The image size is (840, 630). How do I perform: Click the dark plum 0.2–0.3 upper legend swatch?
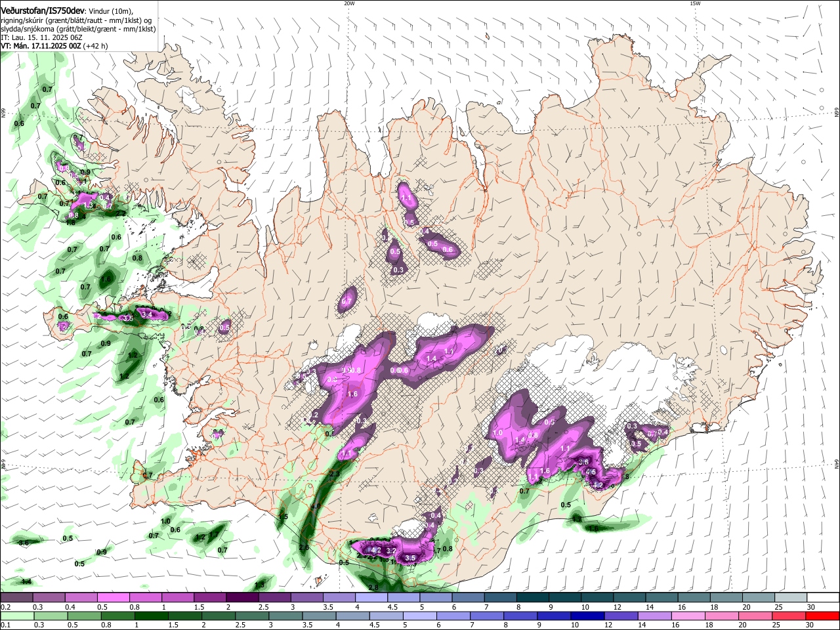pos(17,598)
